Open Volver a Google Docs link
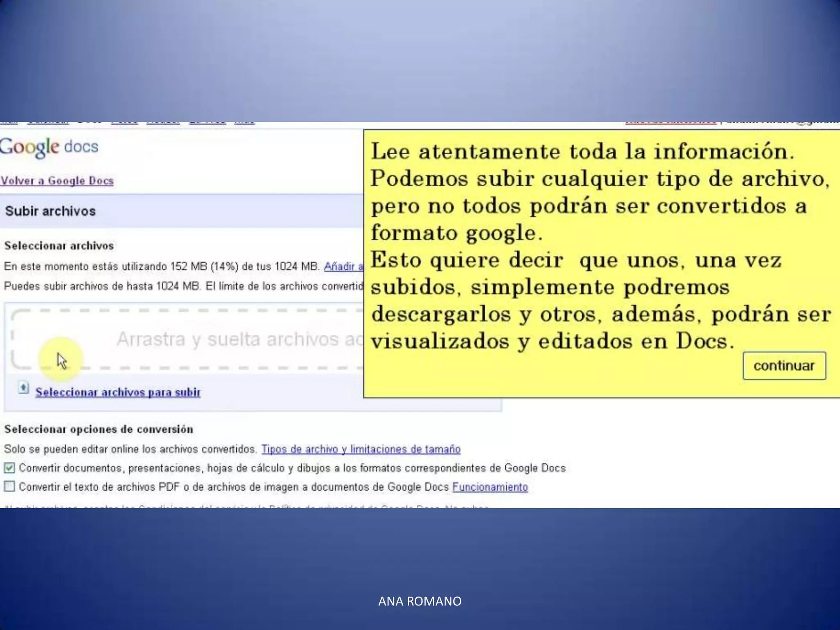The height and width of the screenshot is (630, 840). point(57,180)
